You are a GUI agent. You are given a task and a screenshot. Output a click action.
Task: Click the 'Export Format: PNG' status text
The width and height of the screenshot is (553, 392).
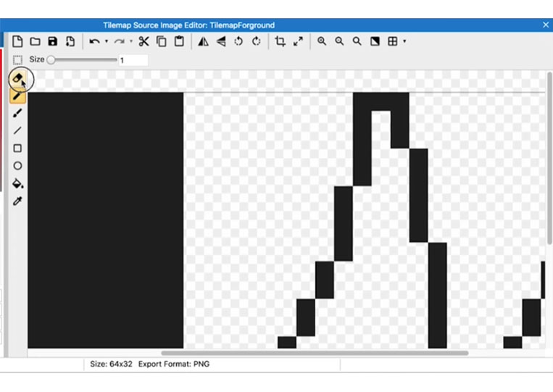[x=174, y=364]
